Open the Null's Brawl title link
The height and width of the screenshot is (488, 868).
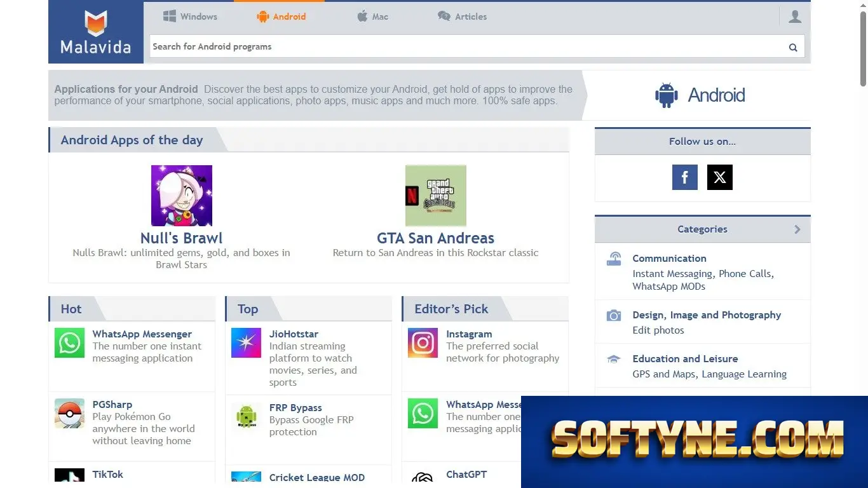click(182, 238)
